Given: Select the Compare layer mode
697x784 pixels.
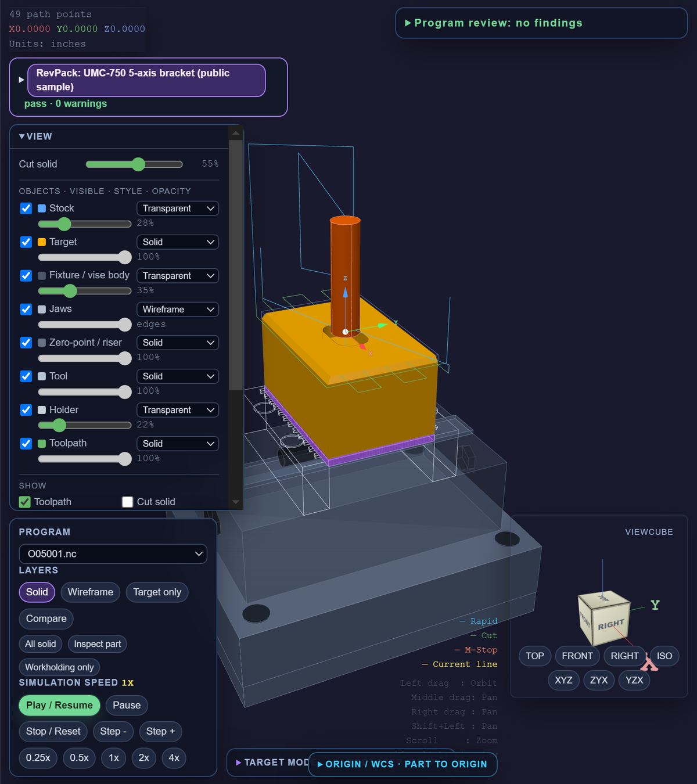Looking at the screenshot, I should [x=46, y=619].
